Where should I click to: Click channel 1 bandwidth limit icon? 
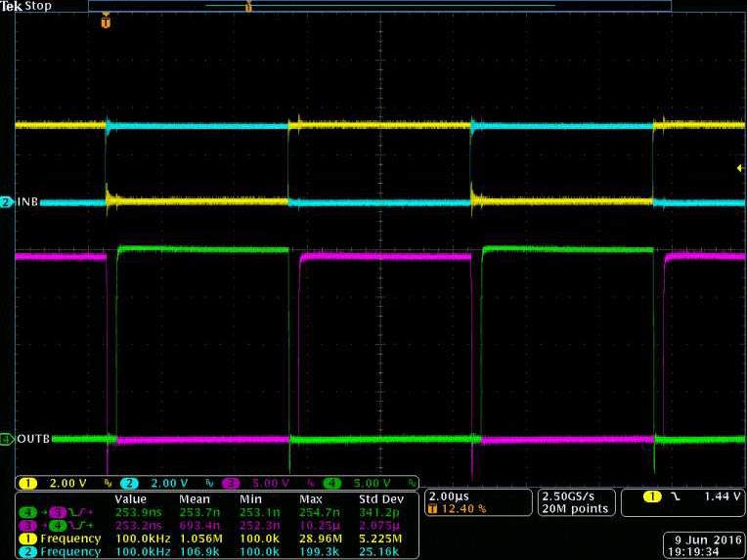108,484
